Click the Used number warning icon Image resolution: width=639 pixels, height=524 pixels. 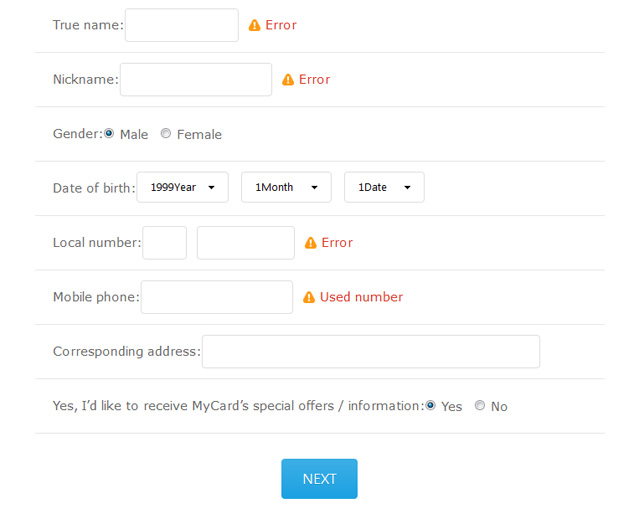tap(309, 297)
